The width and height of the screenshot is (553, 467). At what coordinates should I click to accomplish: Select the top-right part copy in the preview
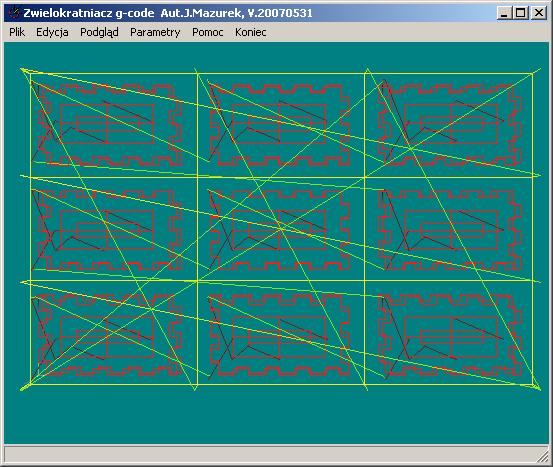(x=450, y=125)
